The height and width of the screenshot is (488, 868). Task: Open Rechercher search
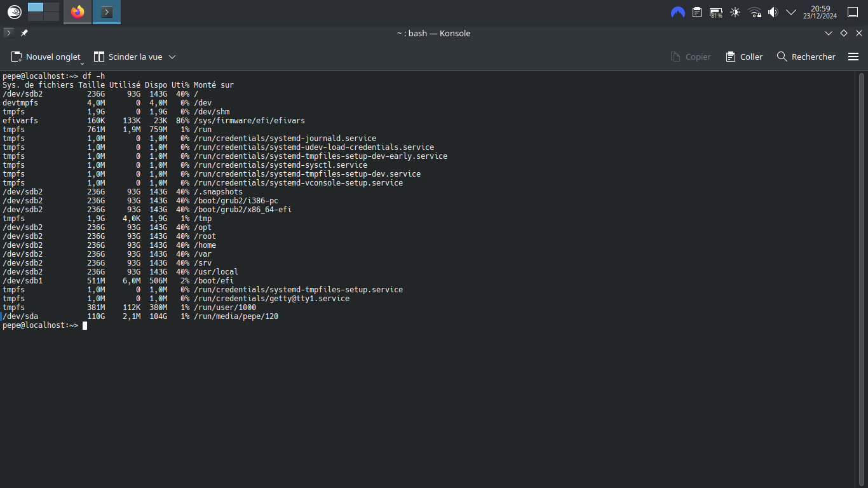pyautogui.click(x=806, y=57)
